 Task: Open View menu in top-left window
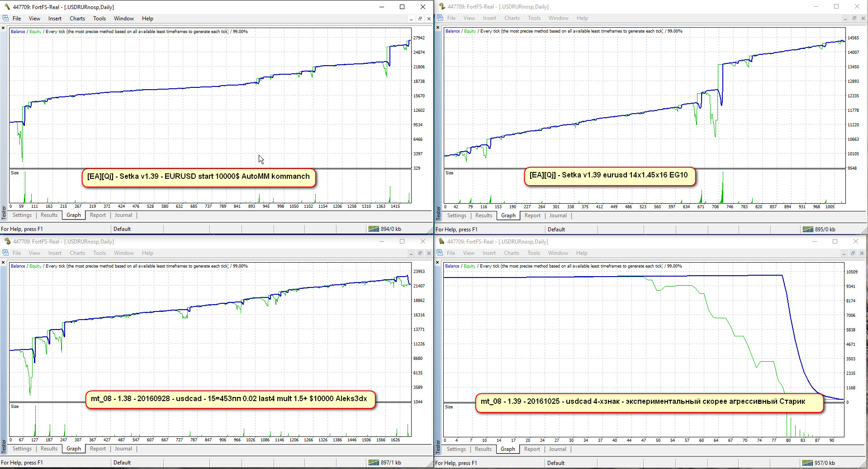(x=34, y=19)
